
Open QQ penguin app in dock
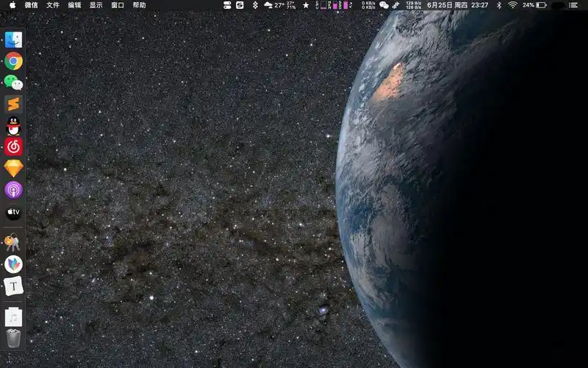click(x=13, y=126)
